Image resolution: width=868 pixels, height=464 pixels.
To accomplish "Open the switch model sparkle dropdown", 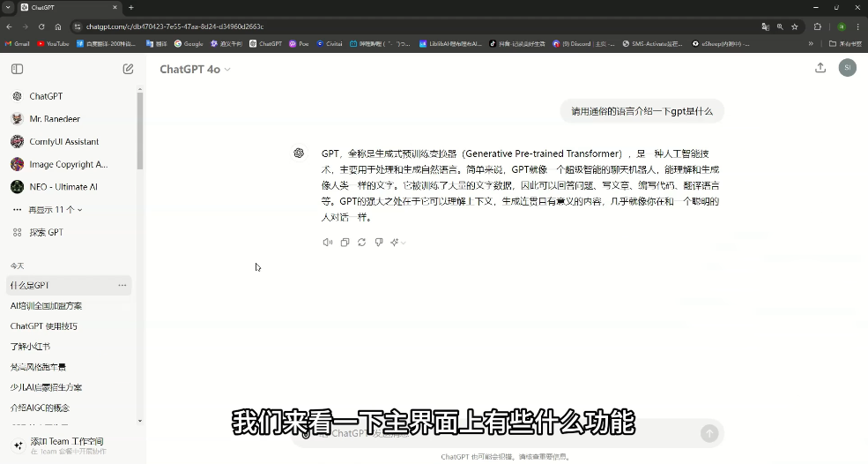I will [x=397, y=243].
